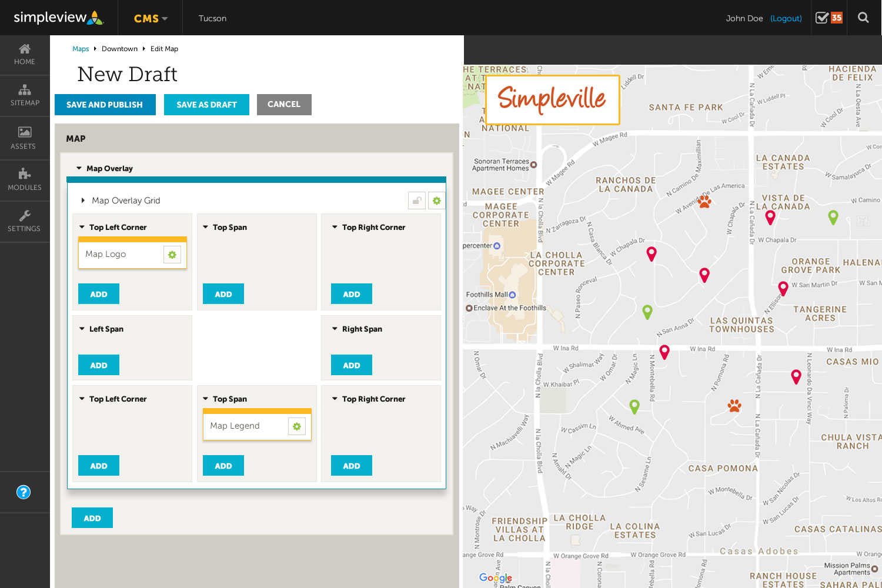The image size is (882, 588).
Task: Click the green pin near W Camino
Action: 833,218
